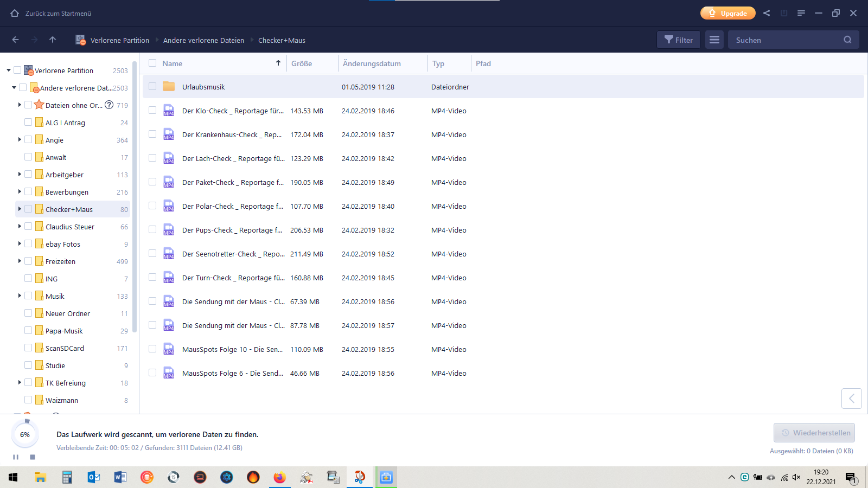Expand the Arbeitgeber folder node
The height and width of the screenshot is (488, 868).
(x=20, y=174)
